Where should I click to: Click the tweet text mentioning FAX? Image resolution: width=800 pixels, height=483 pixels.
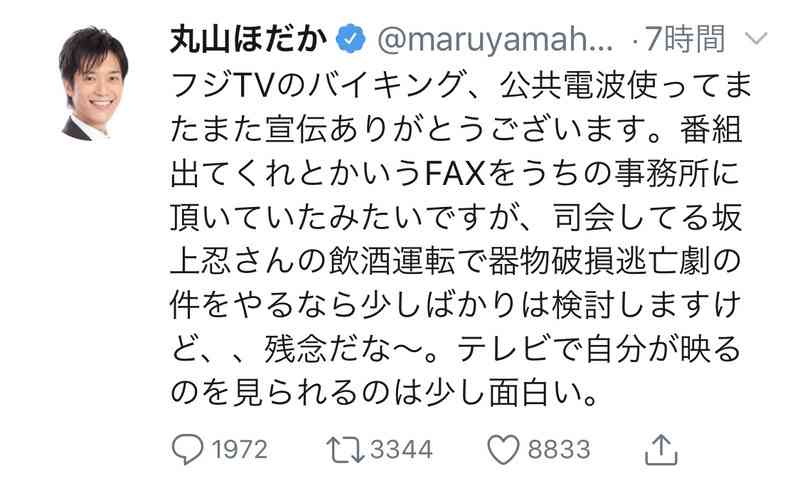click(x=455, y=173)
